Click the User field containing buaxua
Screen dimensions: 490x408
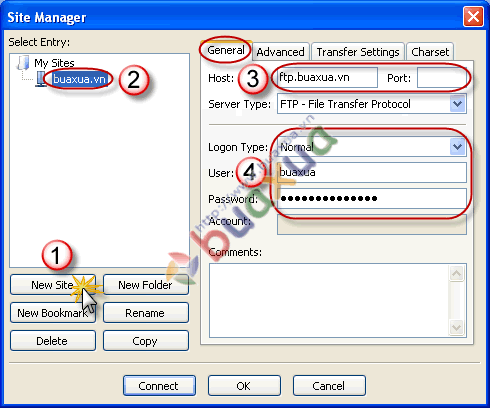click(x=372, y=172)
